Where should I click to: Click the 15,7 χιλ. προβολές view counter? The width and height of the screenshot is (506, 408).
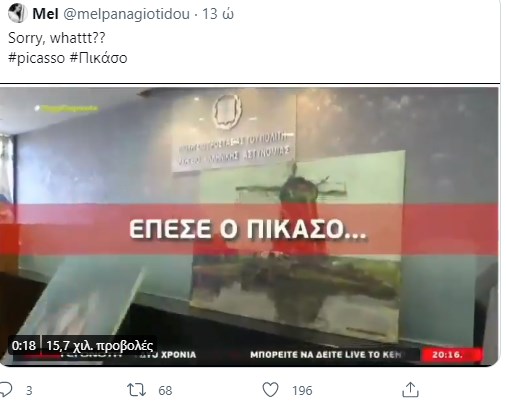99,346
